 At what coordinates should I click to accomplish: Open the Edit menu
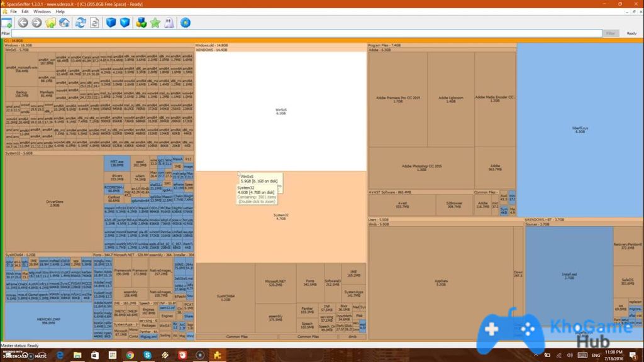(25, 11)
